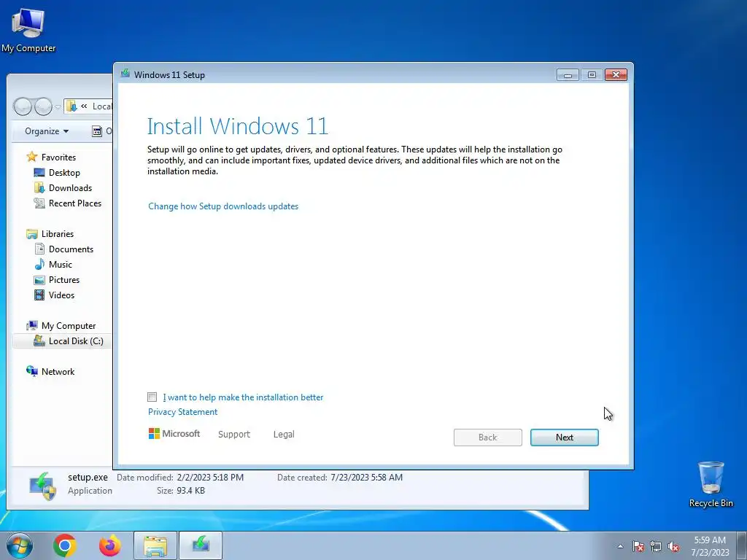
Task: Click the Legal link in Setup
Action: pos(284,435)
